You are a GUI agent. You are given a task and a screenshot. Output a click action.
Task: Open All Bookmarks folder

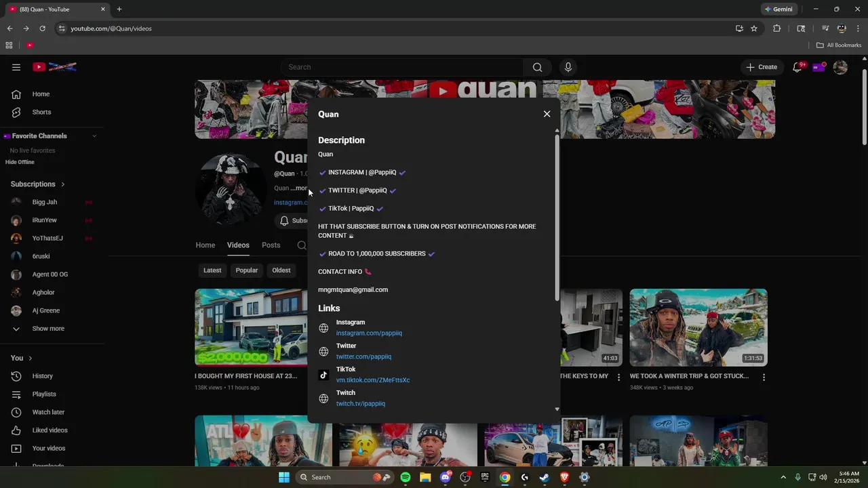[x=839, y=45]
